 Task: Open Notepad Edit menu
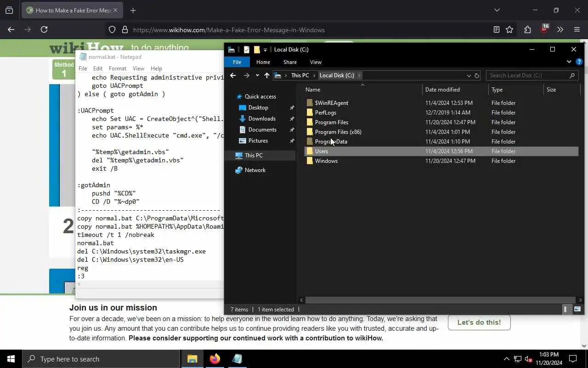(98, 69)
